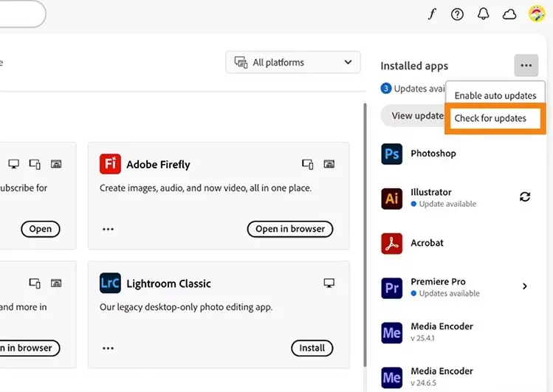The image size is (553, 392).
Task: Select Check for updates menu item
Action: (490, 118)
